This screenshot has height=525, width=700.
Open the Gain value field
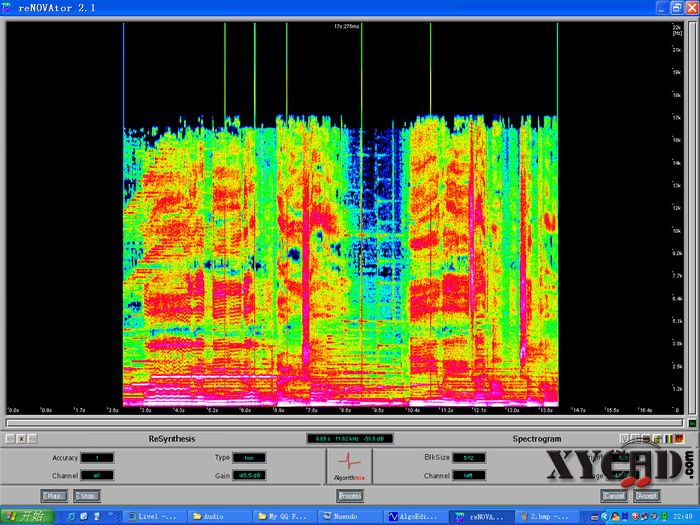point(249,475)
